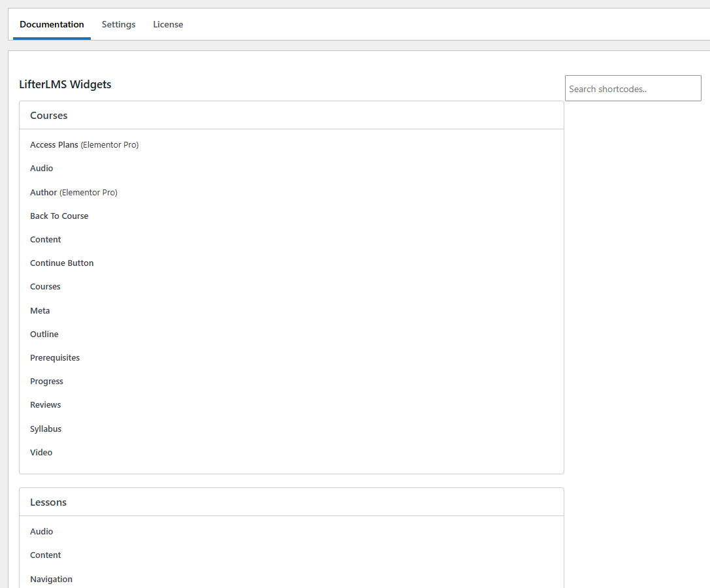This screenshot has height=588, width=710.
Task: Open the Courses widget list item
Action: click(x=45, y=287)
